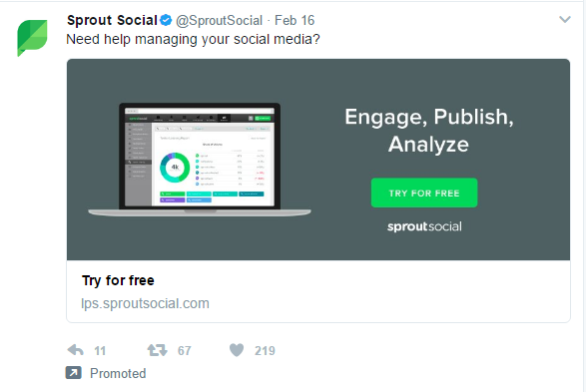Click the 219 likes count
Screen dimensions: 586x392
[265, 350]
